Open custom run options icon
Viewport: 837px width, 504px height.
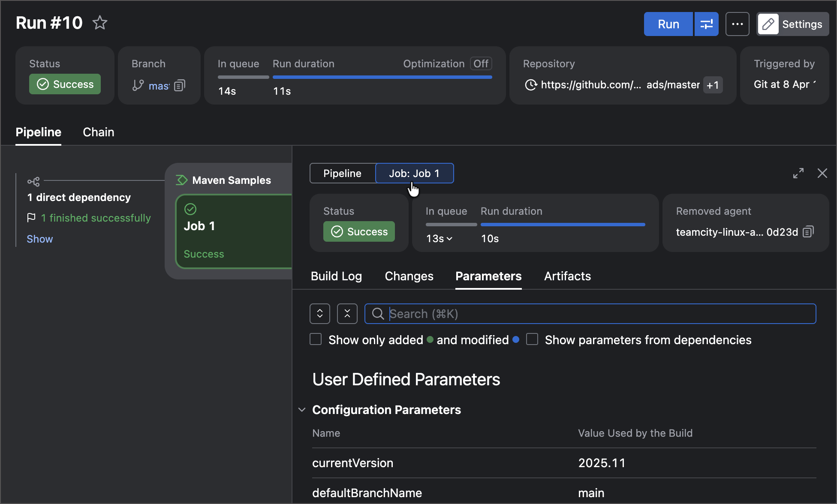[x=707, y=24]
